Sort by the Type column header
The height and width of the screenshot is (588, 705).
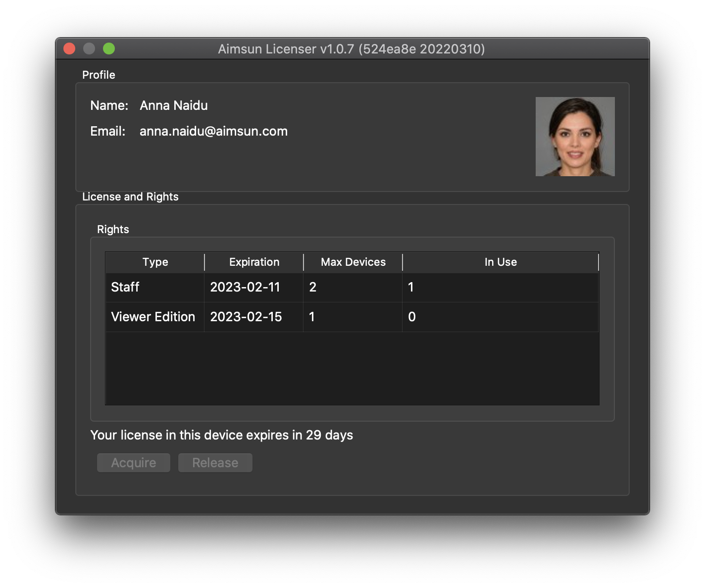(155, 262)
